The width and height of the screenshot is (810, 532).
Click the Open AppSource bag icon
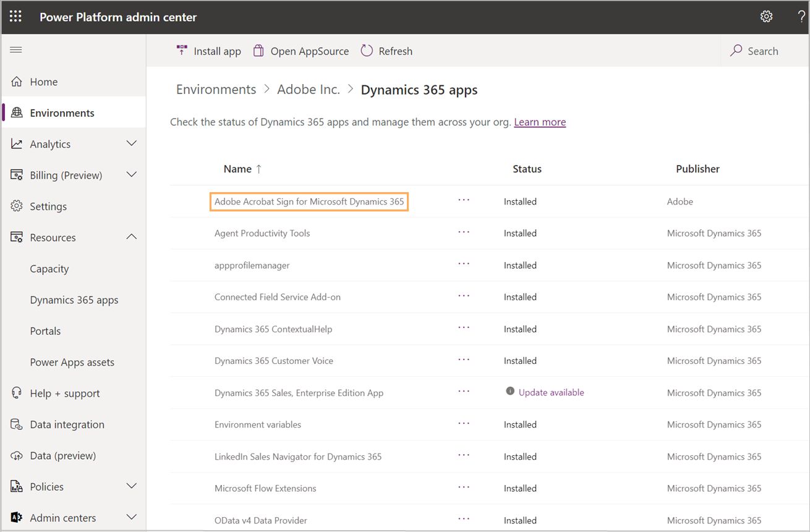(258, 51)
